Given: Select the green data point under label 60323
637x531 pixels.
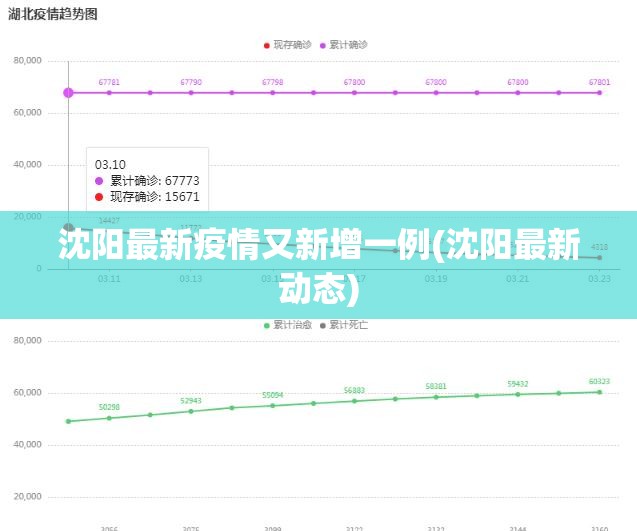Looking at the screenshot, I should click(600, 392).
